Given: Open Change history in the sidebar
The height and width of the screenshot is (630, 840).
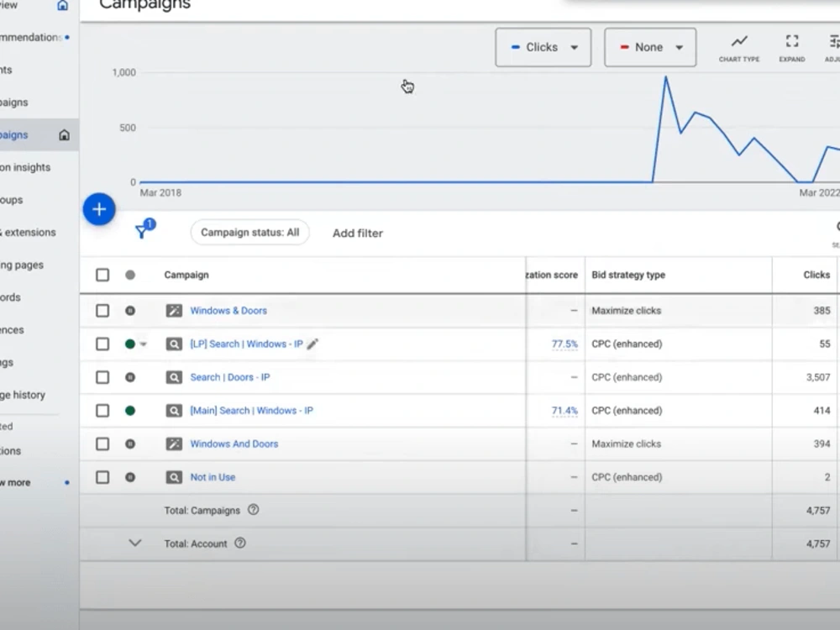Looking at the screenshot, I should [x=23, y=395].
